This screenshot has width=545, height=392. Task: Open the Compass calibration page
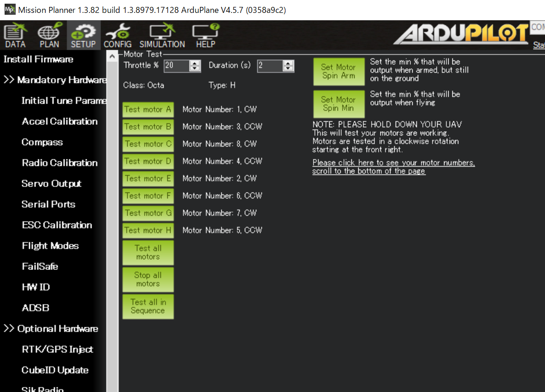click(x=42, y=142)
